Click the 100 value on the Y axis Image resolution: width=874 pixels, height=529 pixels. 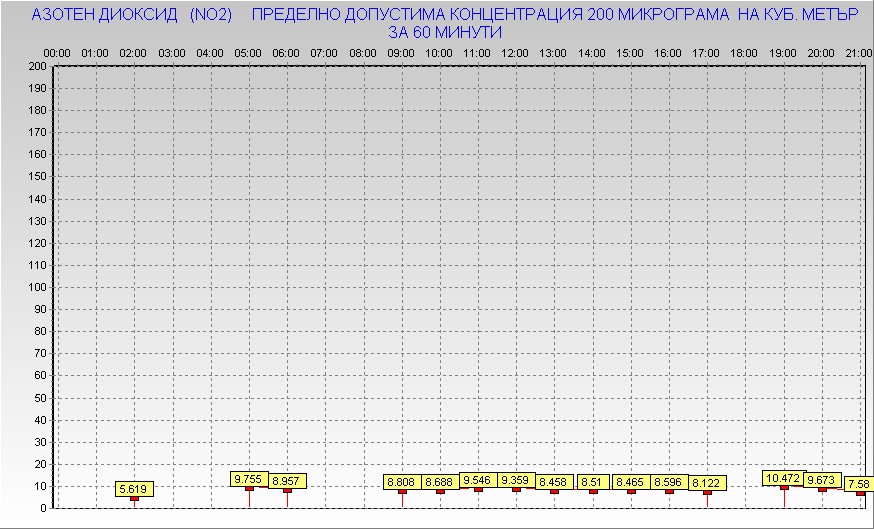[37, 287]
